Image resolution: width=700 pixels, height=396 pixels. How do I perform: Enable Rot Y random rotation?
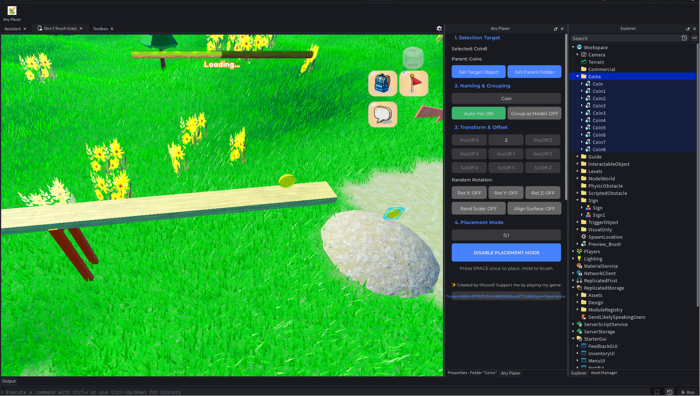(x=506, y=193)
